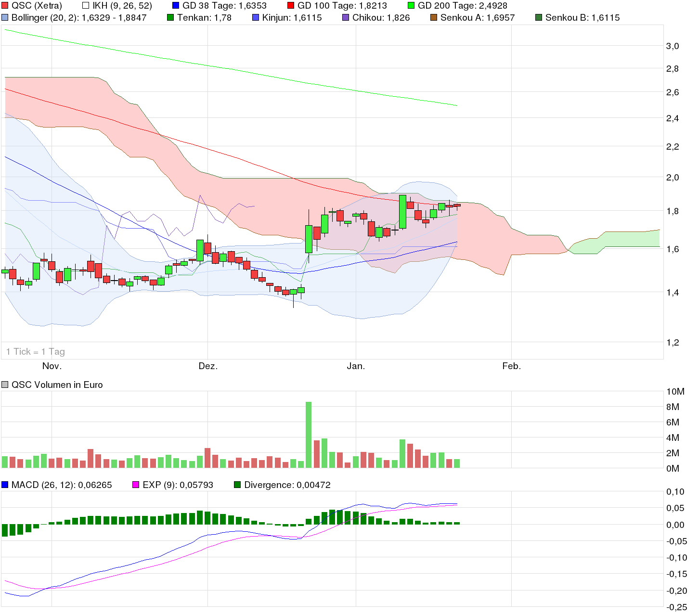Click the 3,0 price axis value
The width and height of the screenshot is (699, 616).
[x=672, y=46]
